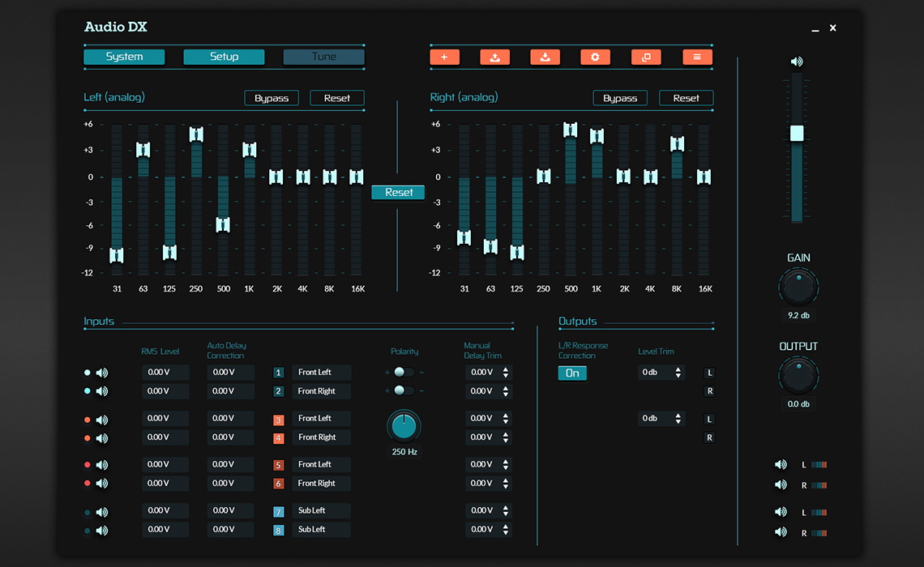Switch to the Tune tab
924x567 pixels.
[323, 57]
